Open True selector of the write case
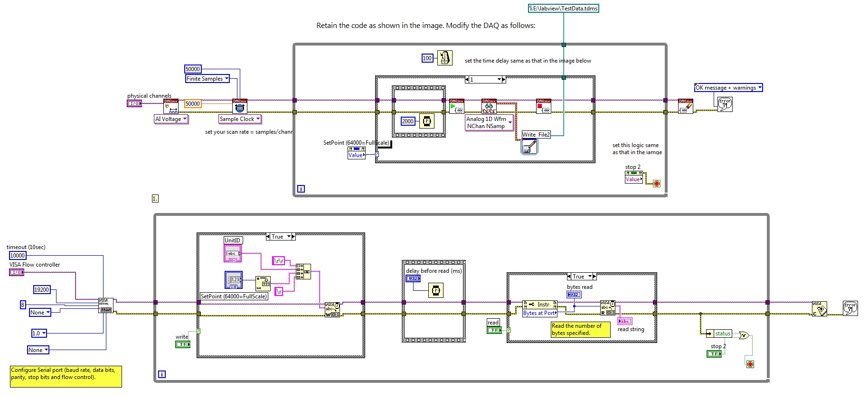The height and width of the screenshot is (398, 868). click(x=281, y=236)
